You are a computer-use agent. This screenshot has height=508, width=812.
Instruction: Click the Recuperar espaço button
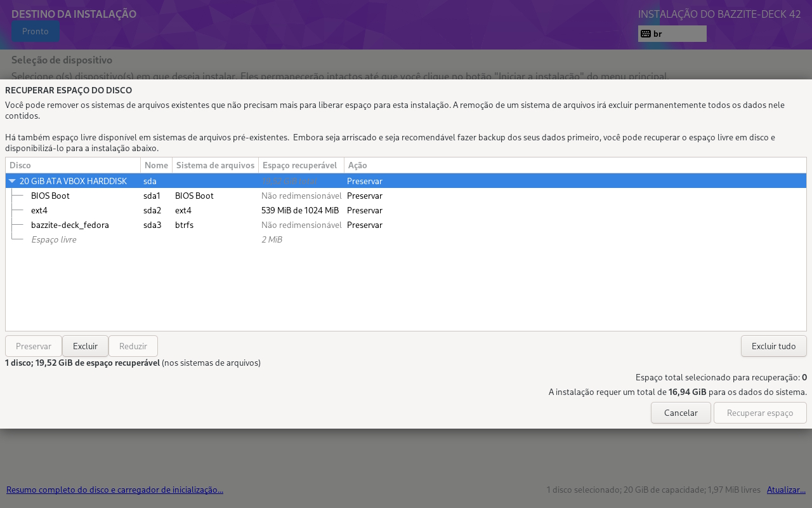click(759, 413)
